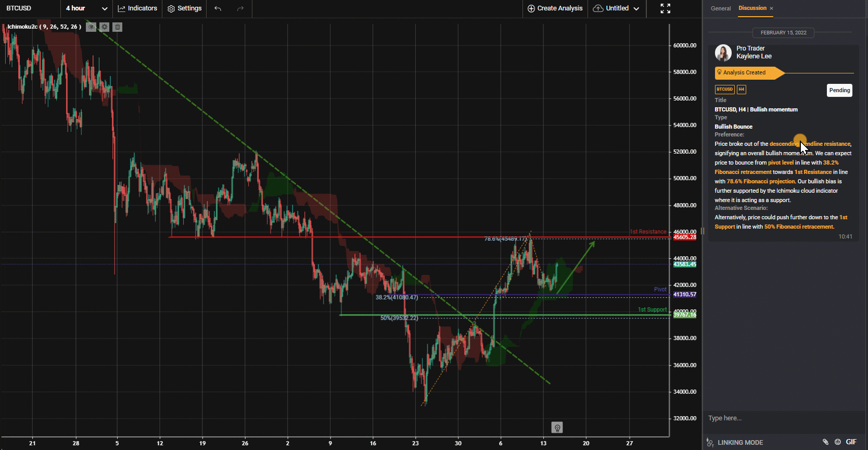Click the undo arrow in toolbar
The width and height of the screenshot is (868, 450).
218,8
